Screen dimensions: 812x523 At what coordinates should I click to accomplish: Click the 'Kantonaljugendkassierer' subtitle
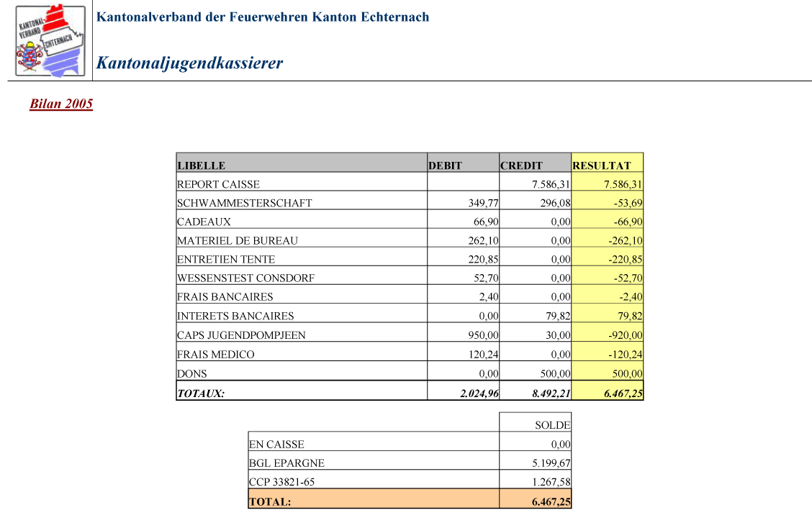(189, 63)
